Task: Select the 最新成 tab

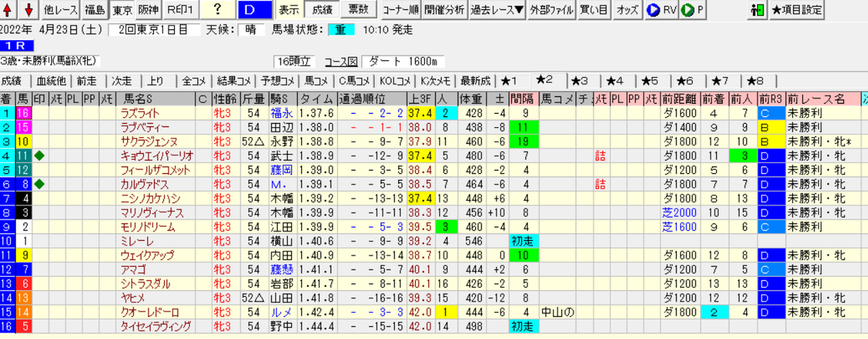Action: tap(475, 81)
